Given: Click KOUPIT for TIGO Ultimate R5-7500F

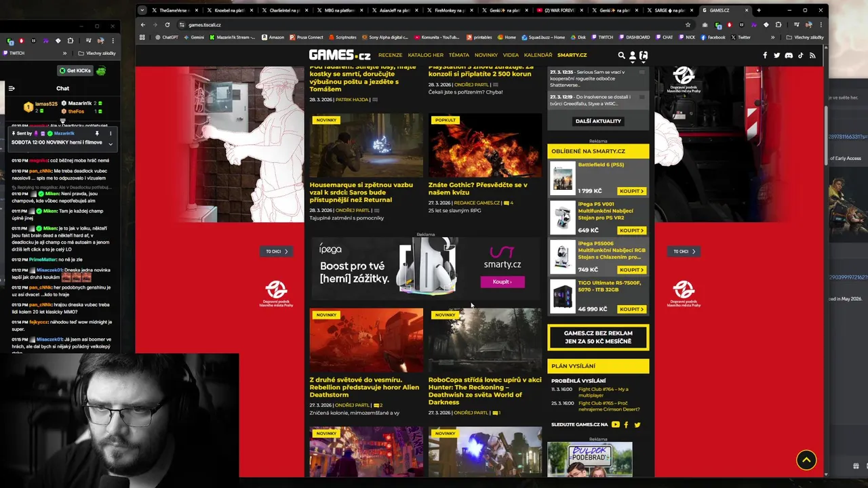Looking at the screenshot, I should (631, 309).
